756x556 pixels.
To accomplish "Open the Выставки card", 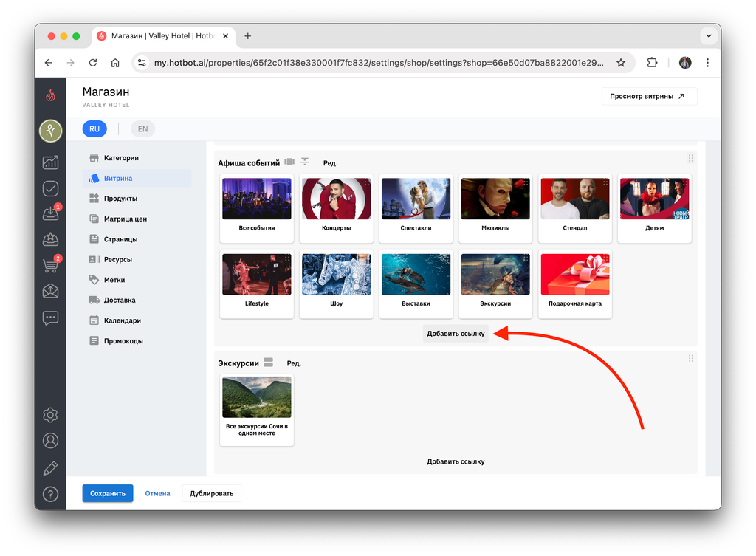I will click(x=416, y=284).
